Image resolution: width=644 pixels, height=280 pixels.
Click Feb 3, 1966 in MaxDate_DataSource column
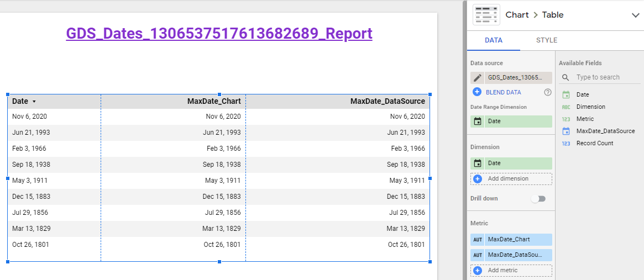pyautogui.click(x=408, y=149)
